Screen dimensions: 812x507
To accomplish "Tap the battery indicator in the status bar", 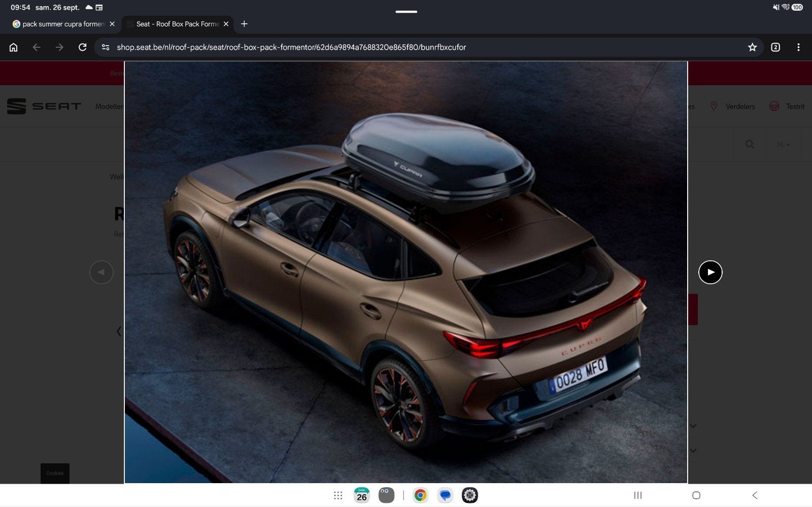I will [x=797, y=7].
